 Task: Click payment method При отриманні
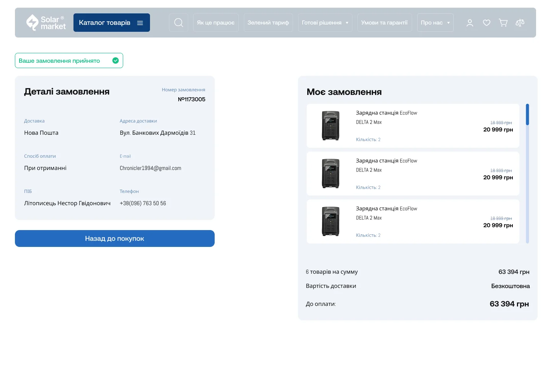pyautogui.click(x=45, y=168)
